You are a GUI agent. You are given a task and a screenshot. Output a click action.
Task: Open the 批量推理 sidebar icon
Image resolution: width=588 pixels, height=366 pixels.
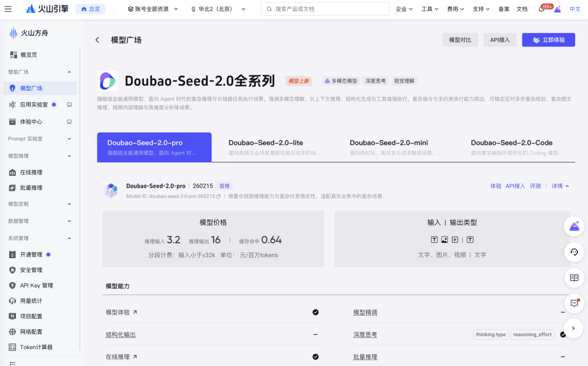pyautogui.click(x=14, y=188)
